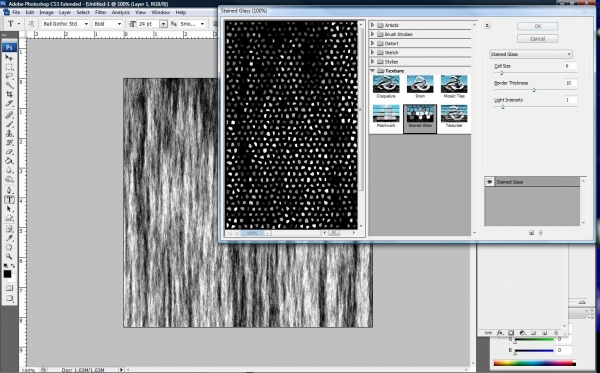
Task: Select the Dodge tool
Action: (9, 179)
